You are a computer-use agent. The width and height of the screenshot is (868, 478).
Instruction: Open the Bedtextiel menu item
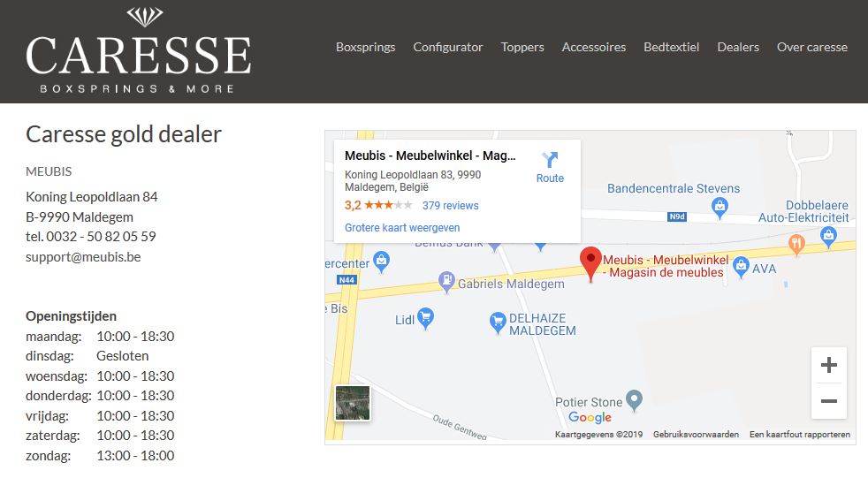[671, 47]
